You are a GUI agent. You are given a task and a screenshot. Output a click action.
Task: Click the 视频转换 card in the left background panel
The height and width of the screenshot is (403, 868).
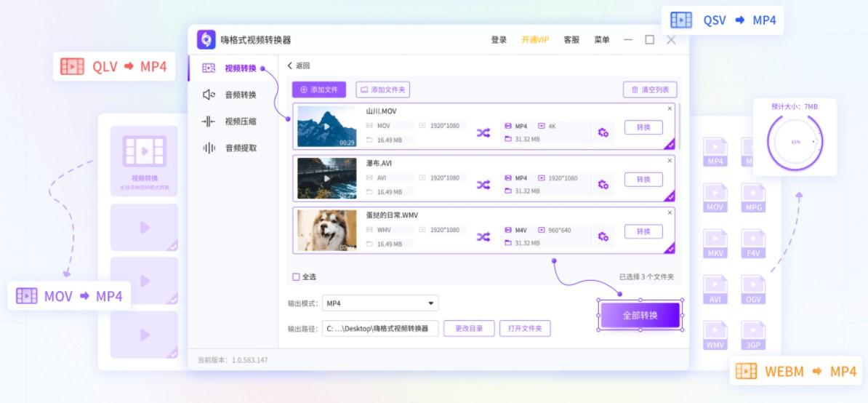(145, 161)
